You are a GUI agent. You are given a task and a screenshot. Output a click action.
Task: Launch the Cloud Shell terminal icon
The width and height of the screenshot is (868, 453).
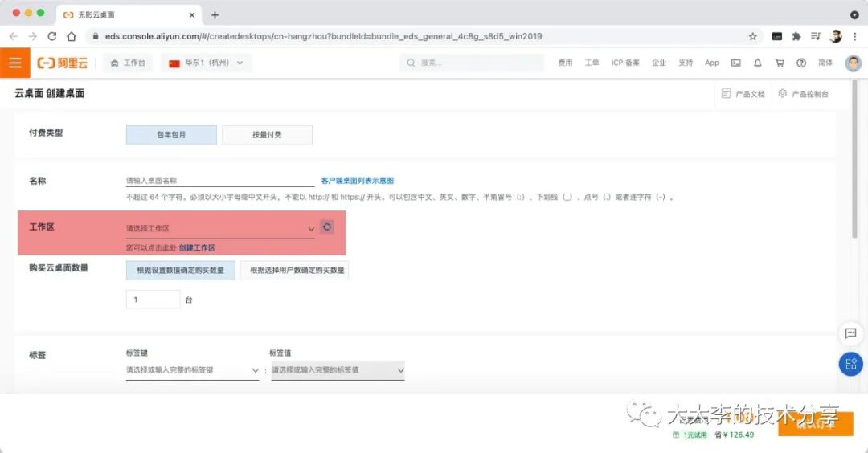pyautogui.click(x=735, y=63)
